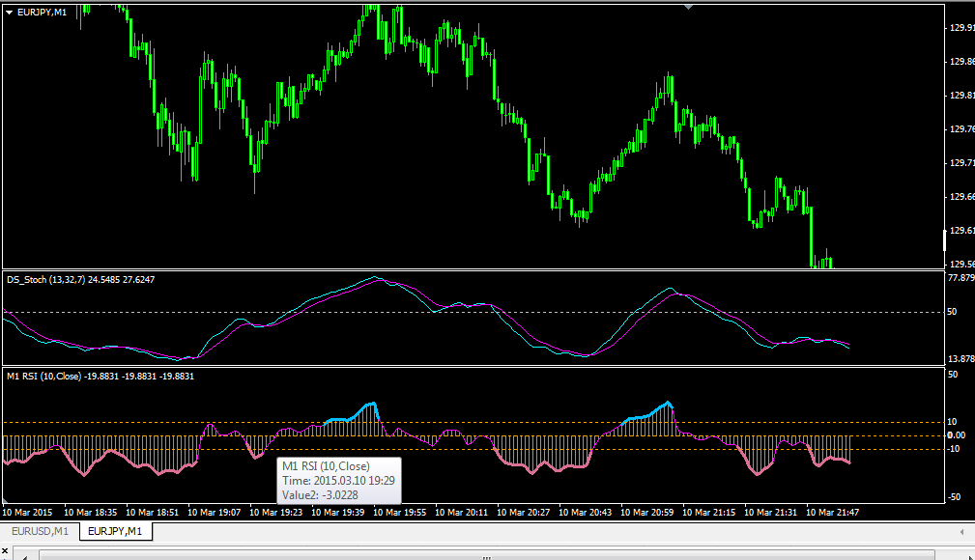Click the tab scroll left arrow
This screenshot has height=560, width=975.
click(x=961, y=531)
